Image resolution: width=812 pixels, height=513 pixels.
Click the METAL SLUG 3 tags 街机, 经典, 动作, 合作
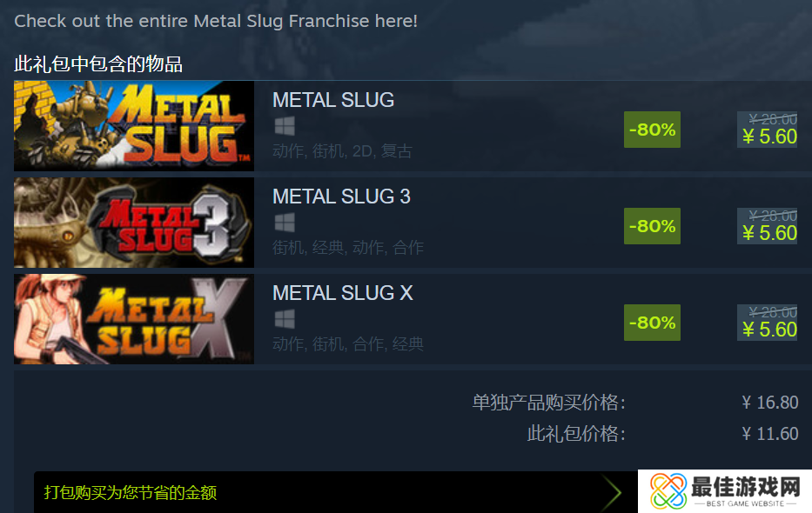348,248
